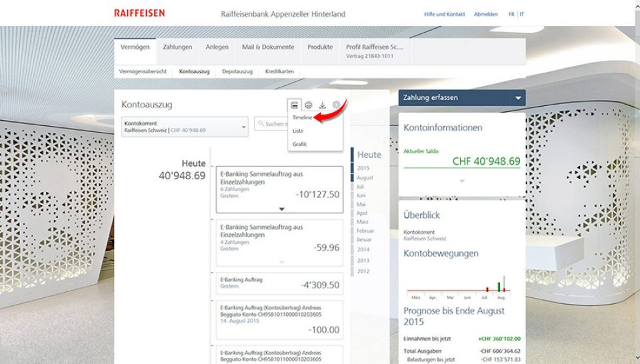Open the Kontokorrent account dropdown
640x364 pixels.
(185, 127)
